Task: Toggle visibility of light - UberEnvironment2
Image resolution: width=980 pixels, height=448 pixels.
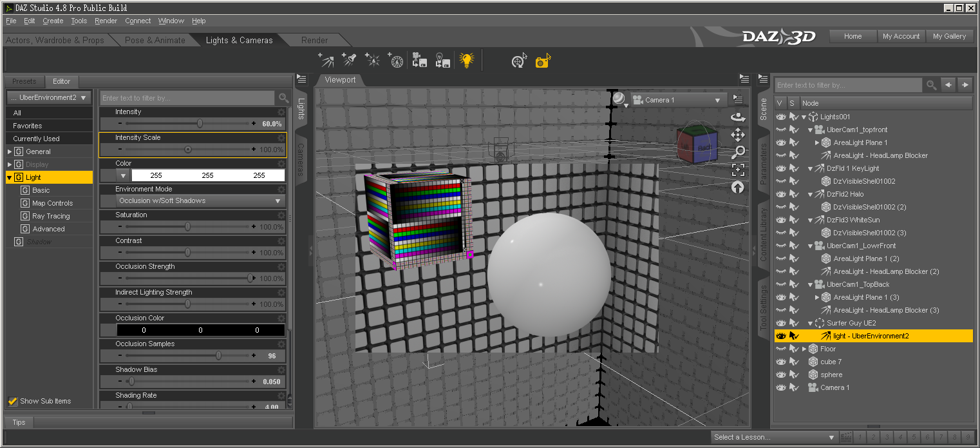Action: point(781,336)
